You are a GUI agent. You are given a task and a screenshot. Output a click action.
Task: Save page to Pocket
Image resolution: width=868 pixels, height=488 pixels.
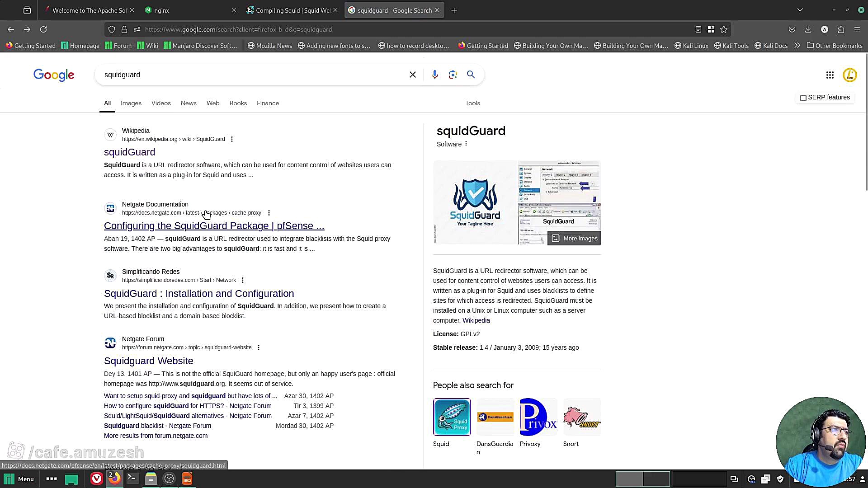pos(792,29)
